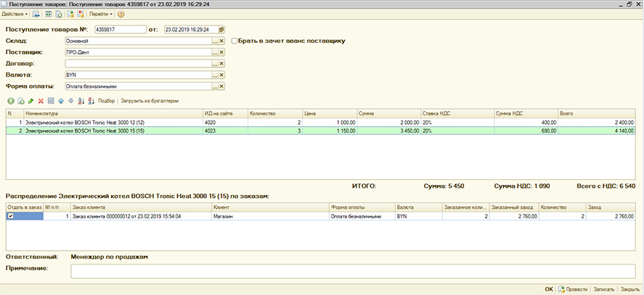Open selection button for Поставщик field
Image resolution: width=644 pixels, height=295 pixels.
point(214,53)
